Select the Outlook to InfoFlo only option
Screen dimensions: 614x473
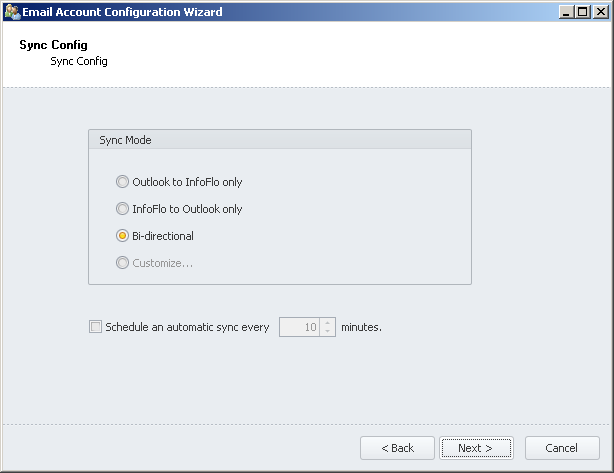[123, 182]
